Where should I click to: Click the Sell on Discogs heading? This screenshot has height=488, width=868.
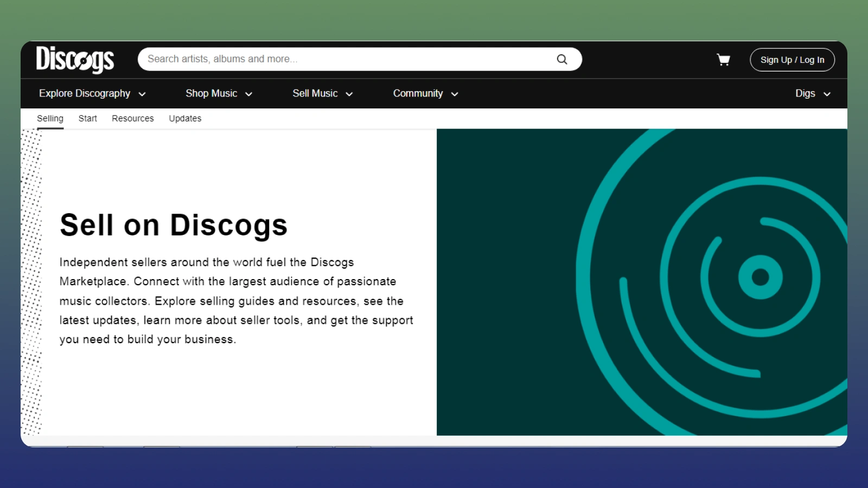[x=174, y=225]
